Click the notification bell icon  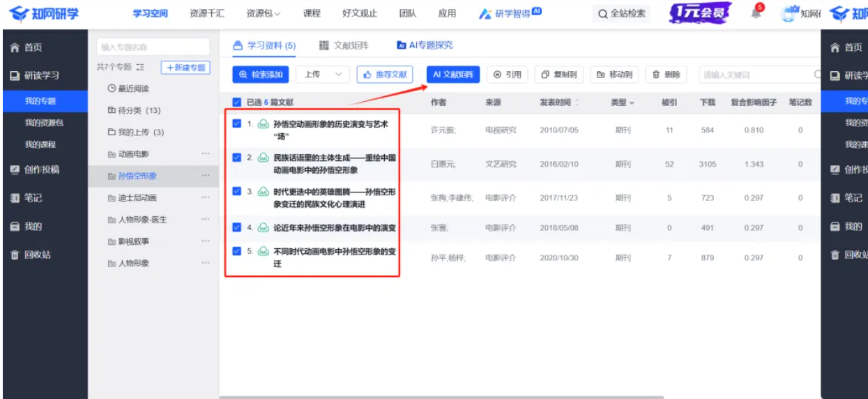(x=757, y=13)
